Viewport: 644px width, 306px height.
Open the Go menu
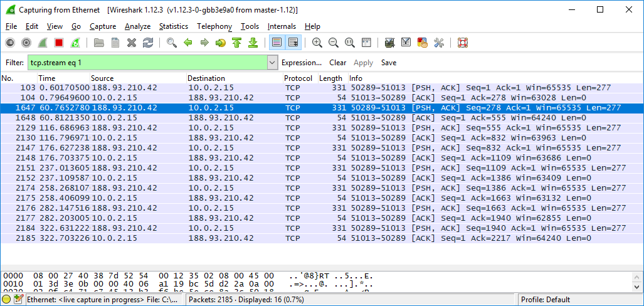[x=76, y=26]
